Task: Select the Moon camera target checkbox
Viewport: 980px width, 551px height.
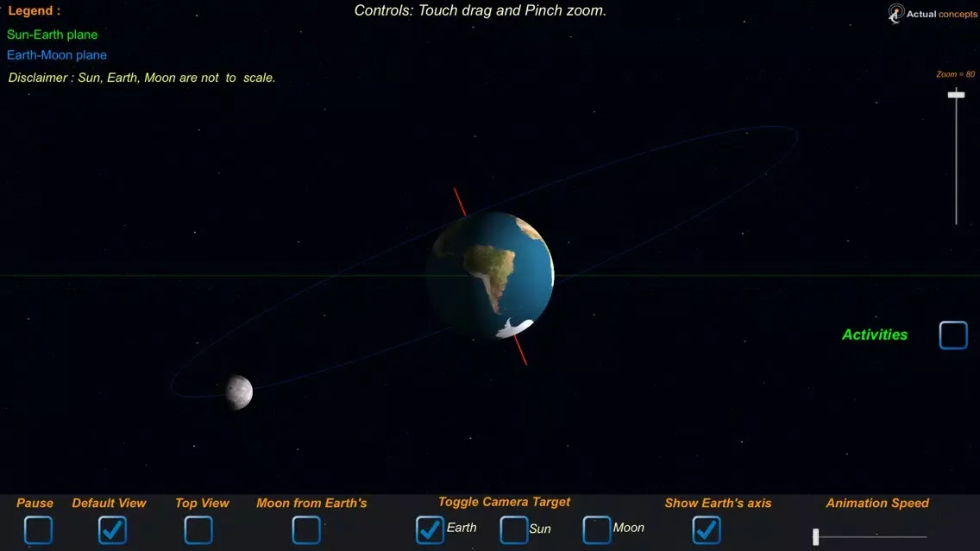Action: (597, 529)
